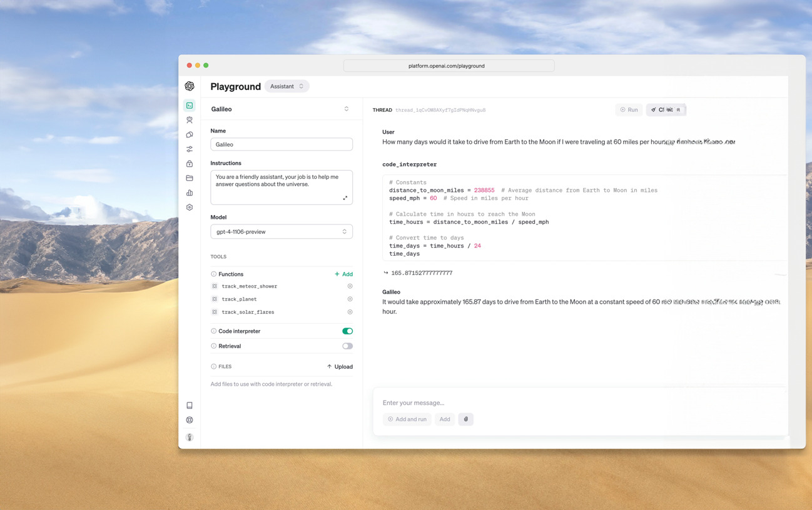Open the Galileo assistant selector

coord(281,109)
